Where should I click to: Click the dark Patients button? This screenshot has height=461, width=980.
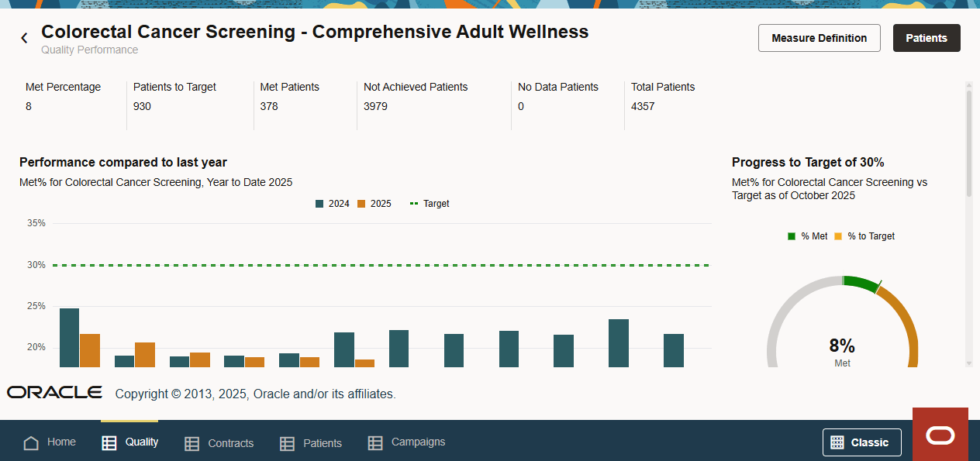(927, 38)
